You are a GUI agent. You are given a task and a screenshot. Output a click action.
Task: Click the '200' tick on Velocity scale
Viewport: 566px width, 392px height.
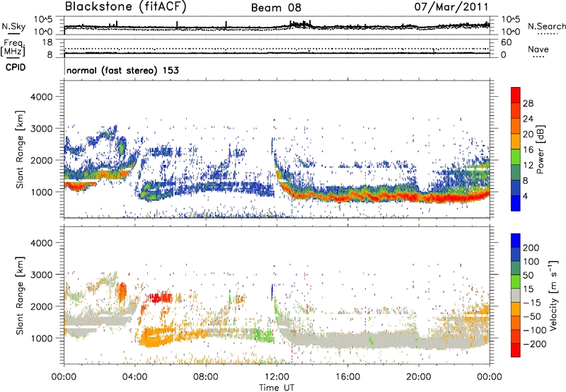[x=531, y=248]
